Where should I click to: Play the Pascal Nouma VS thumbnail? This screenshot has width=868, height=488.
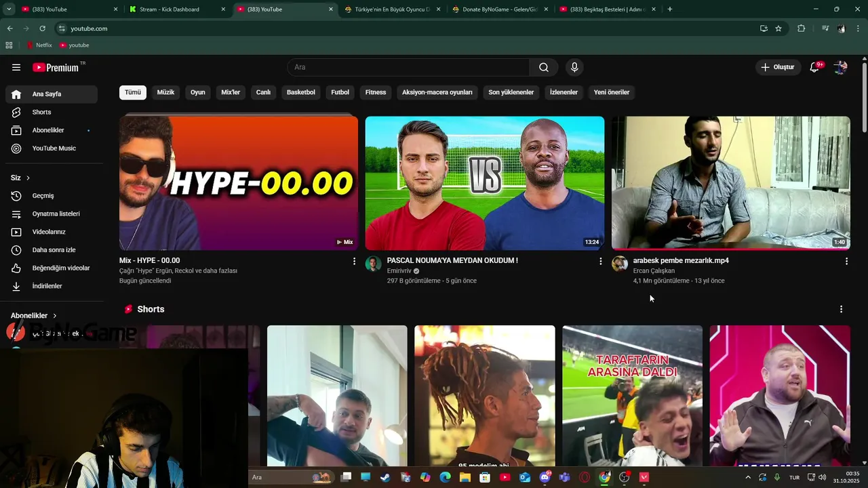[485, 183]
